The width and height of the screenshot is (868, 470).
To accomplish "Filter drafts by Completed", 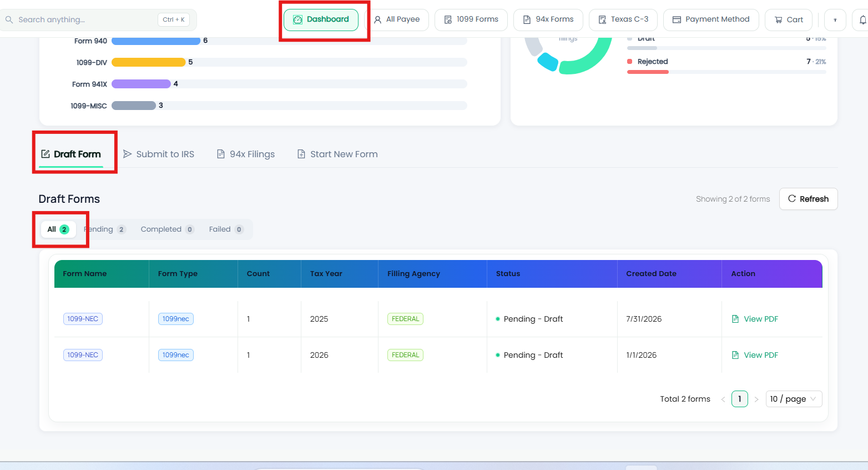I will point(167,229).
